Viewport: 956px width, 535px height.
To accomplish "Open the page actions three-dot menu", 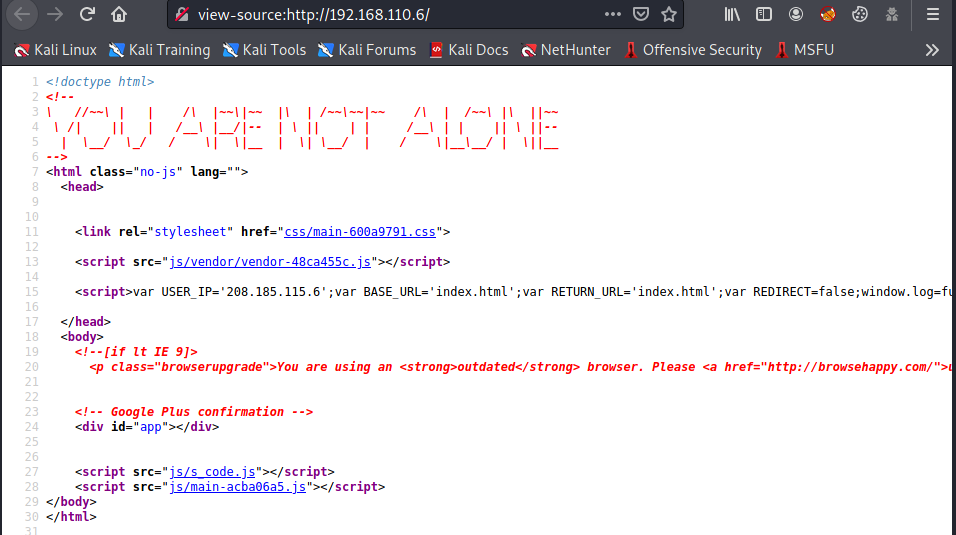I will click(612, 15).
